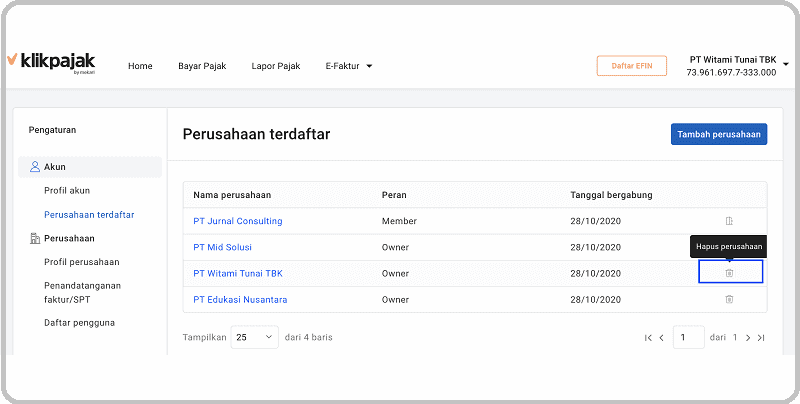Screen dimensions: 800x404
Task: Select Profil perusahaan in sidebar
Action: 82,262
